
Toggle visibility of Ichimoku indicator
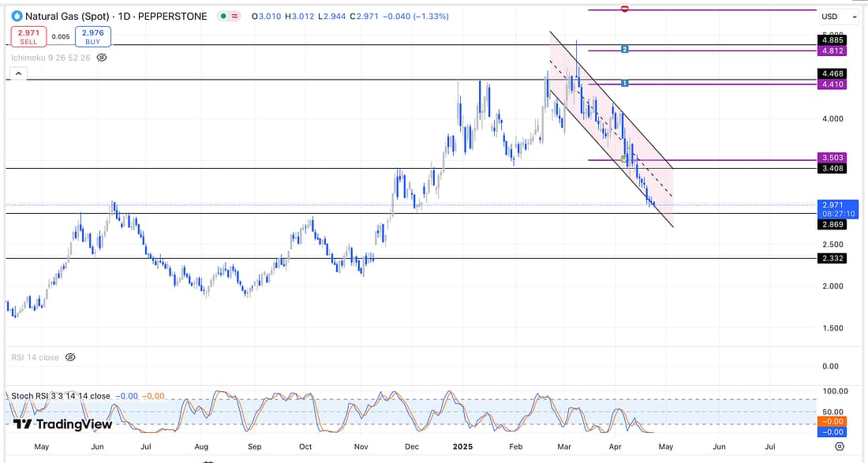101,58
